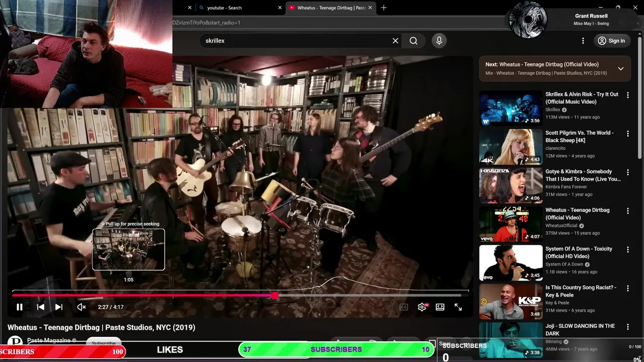Click the video title Wheatus - Teenage Dirtbag Paste Studios

point(101,327)
